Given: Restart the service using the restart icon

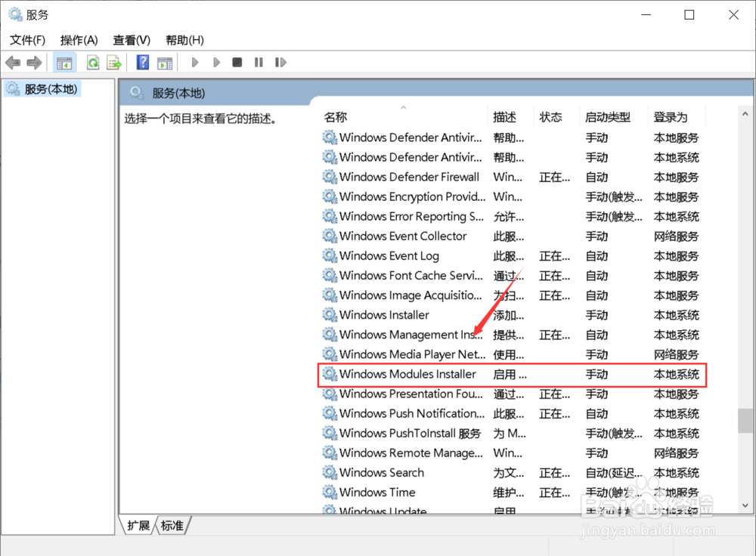Looking at the screenshot, I should click(x=280, y=62).
